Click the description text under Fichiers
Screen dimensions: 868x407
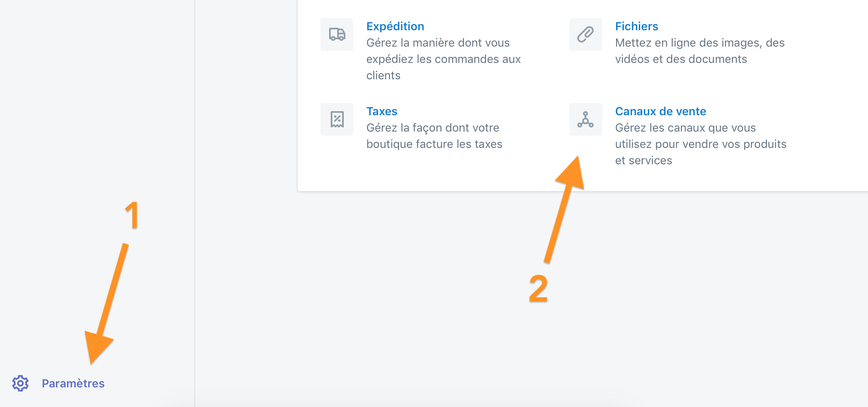(x=699, y=51)
